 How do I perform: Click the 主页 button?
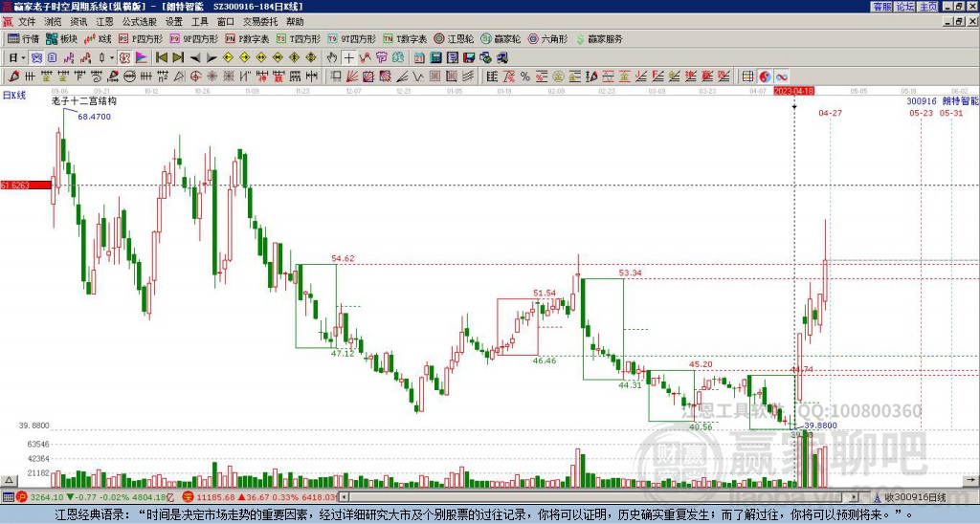point(927,7)
